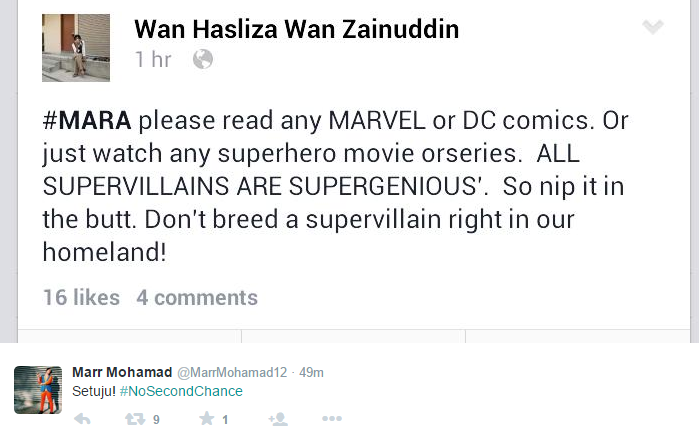Open the 4 comments link

pos(197,297)
